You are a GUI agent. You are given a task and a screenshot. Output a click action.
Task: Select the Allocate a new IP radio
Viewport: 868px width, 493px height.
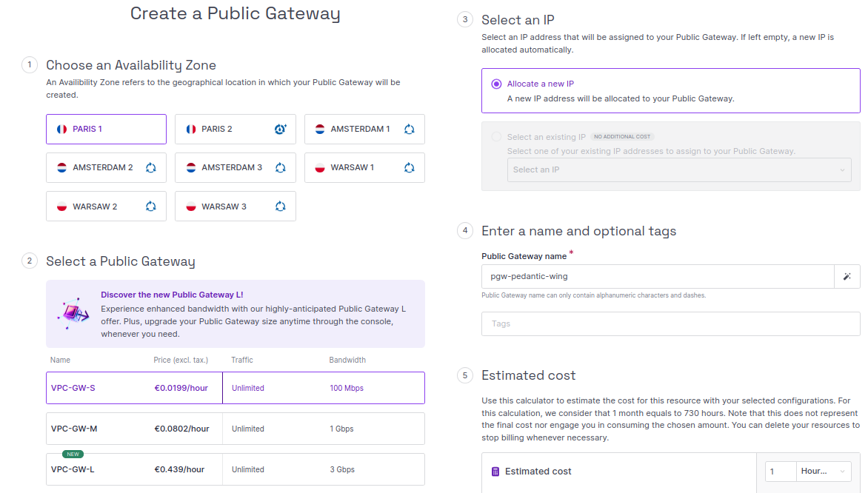coord(496,84)
